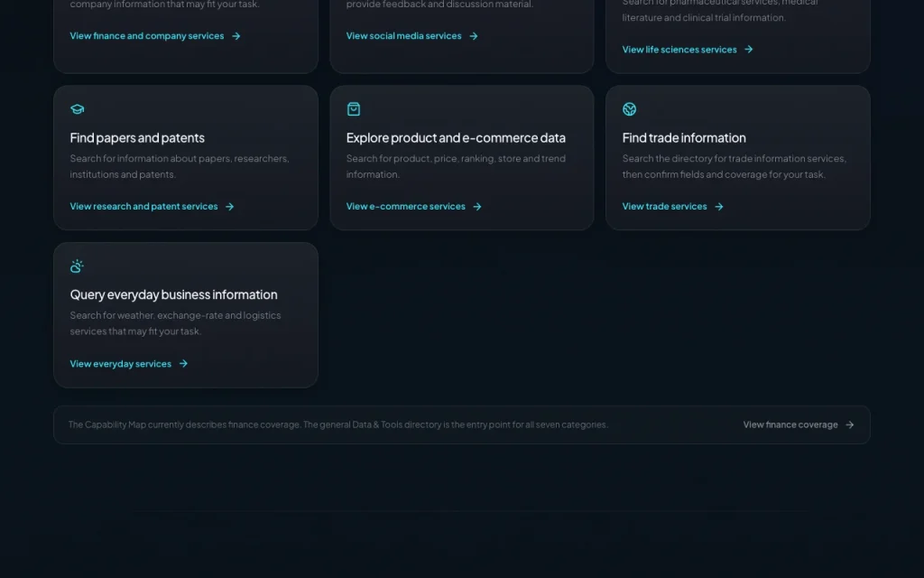Click arrow next to View everyday services
This screenshot has width=924, height=578.
(183, 363)
